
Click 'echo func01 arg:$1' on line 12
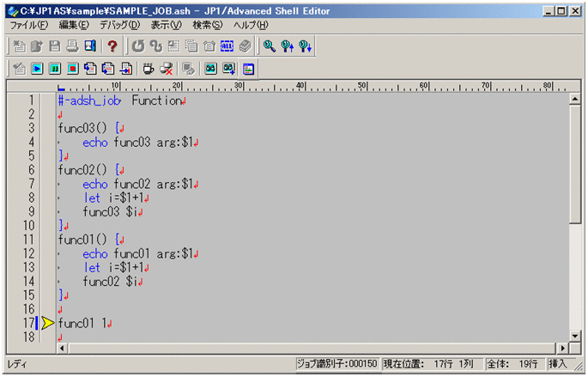click(x=137, y=254)
